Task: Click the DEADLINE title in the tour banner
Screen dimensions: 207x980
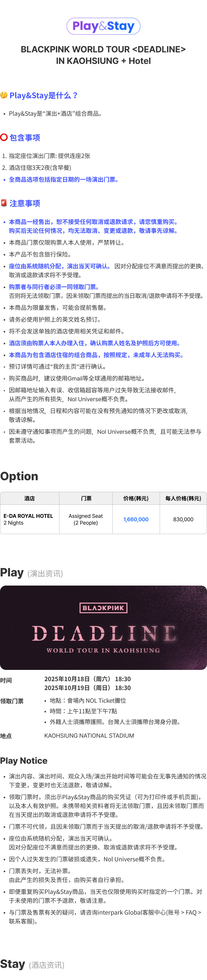Action: click(x=103, y=634)
